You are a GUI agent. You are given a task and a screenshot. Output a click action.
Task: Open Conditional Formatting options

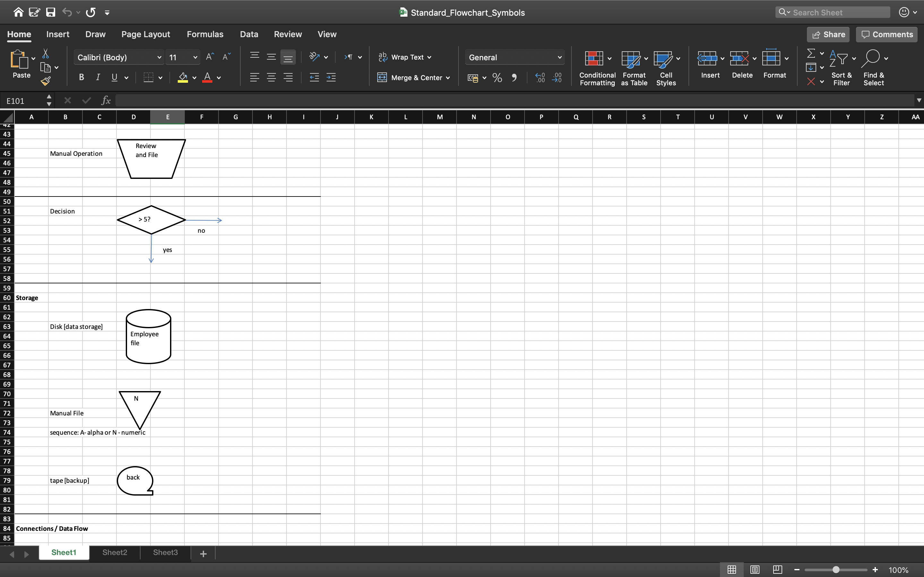[x=596, y=68]
